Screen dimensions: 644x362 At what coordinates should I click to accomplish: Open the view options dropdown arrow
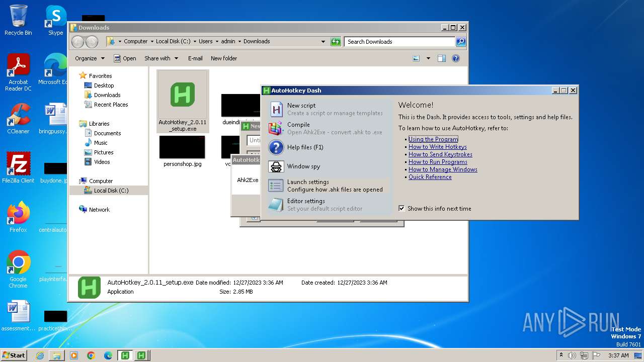tap(428, 58)
